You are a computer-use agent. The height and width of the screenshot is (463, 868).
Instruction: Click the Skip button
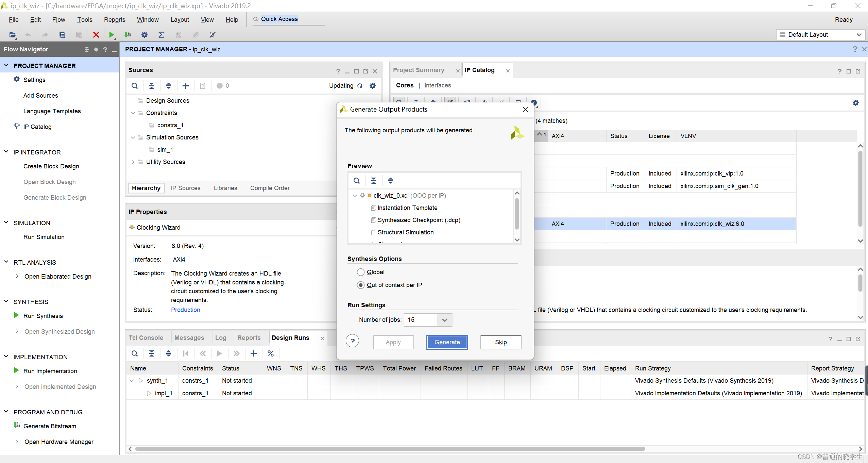tap(500, 342)
